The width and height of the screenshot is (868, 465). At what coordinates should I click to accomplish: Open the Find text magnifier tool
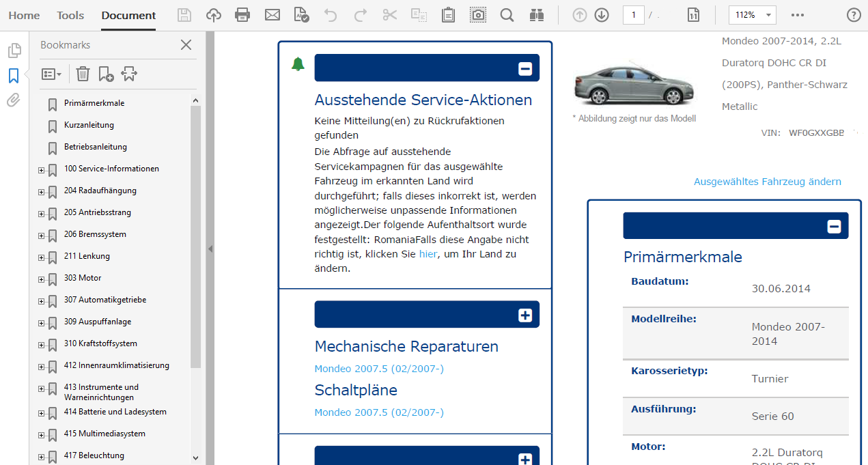pyautogui.click(x=507, y=15)
